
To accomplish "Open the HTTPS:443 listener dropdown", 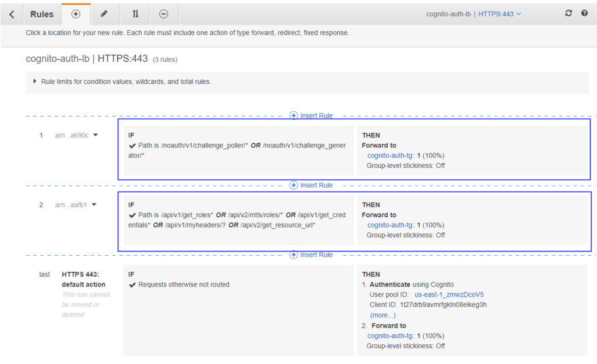I will point(500,14).
